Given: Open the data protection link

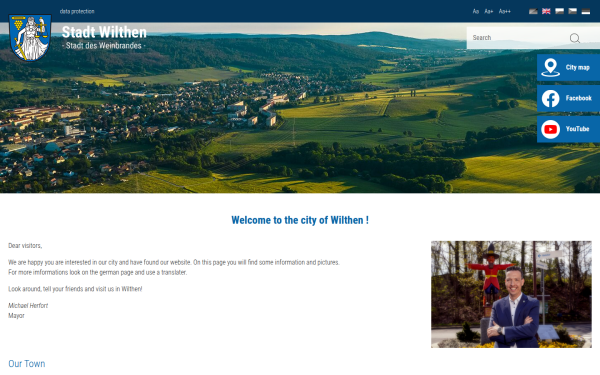Looking at the screenshot, I should tap(77, 11).
